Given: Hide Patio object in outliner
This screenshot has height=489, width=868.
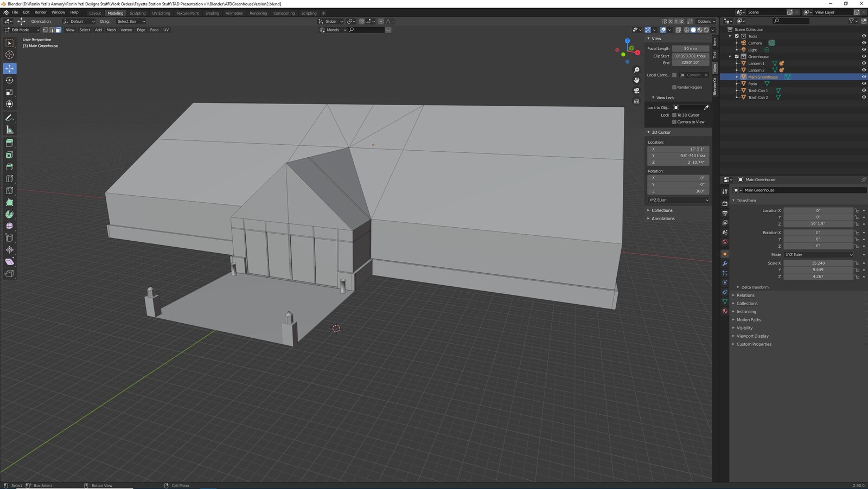Looking at the screenshot, I should click(864, 83).
